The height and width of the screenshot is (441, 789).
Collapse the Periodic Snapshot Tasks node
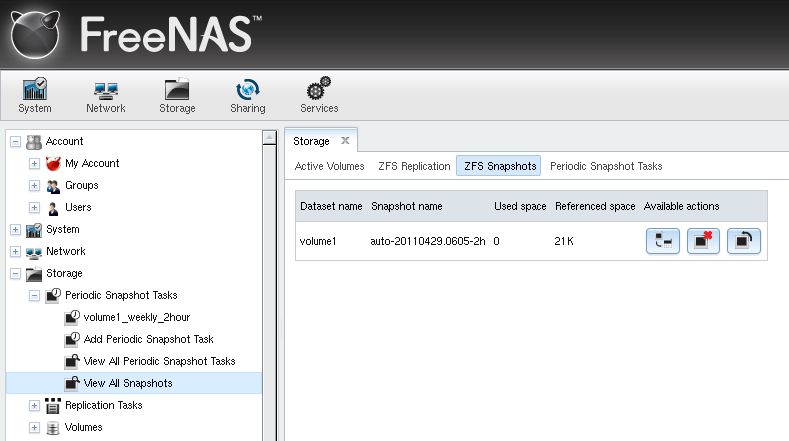34,296
